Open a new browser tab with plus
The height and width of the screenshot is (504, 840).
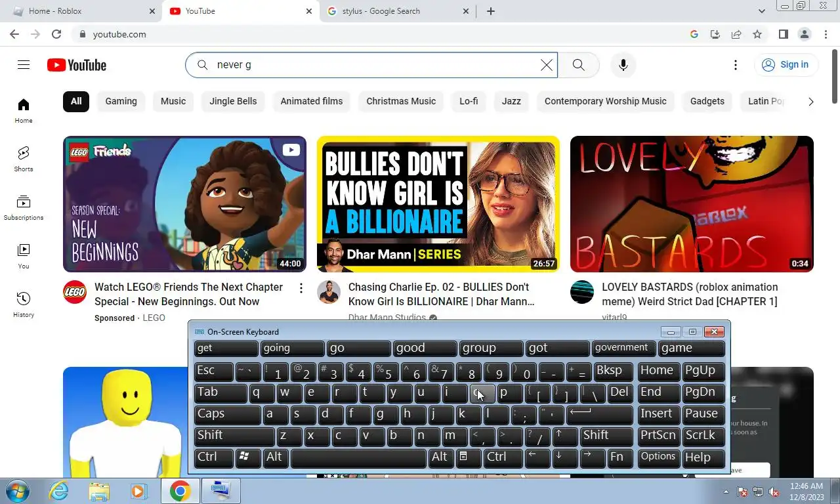[490, 11]
